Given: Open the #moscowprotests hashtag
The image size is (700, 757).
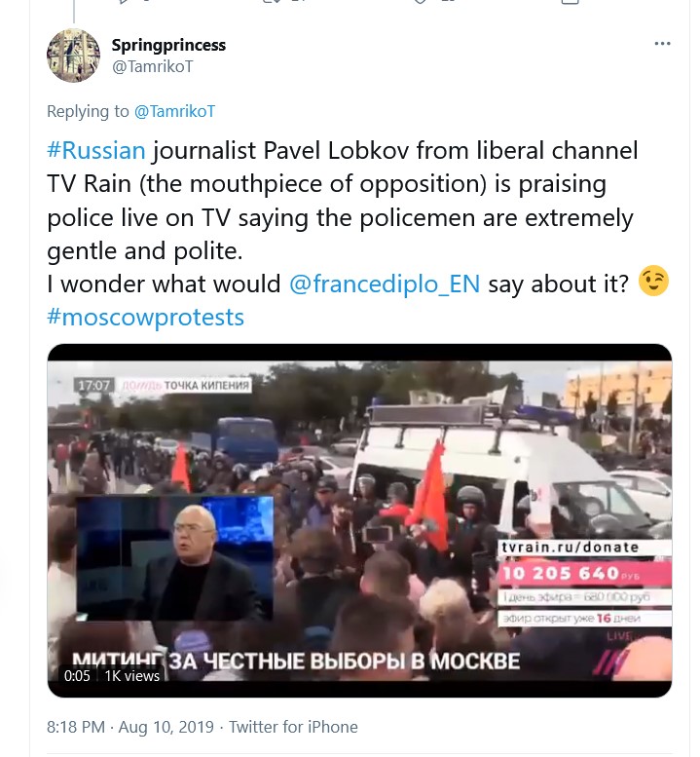Looking at the screenshot, I should [146, 318].
